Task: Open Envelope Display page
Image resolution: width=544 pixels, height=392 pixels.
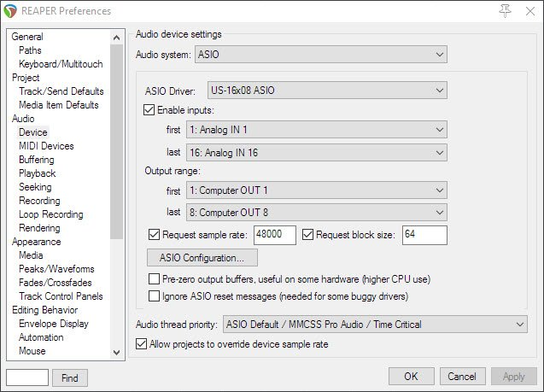Action: click(54, 324)
